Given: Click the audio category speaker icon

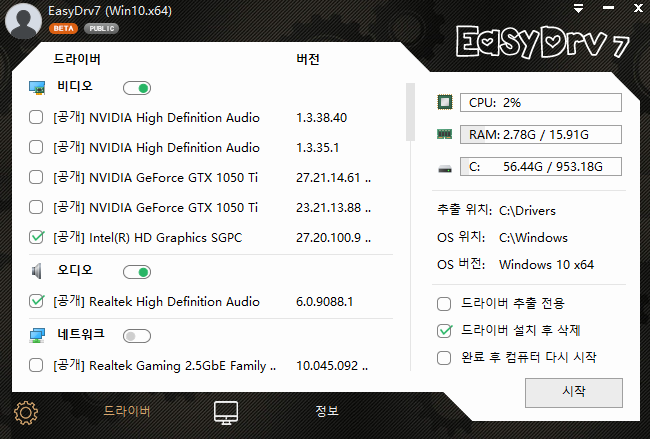Looking at the screenshot, I should [x=38, y=271].
